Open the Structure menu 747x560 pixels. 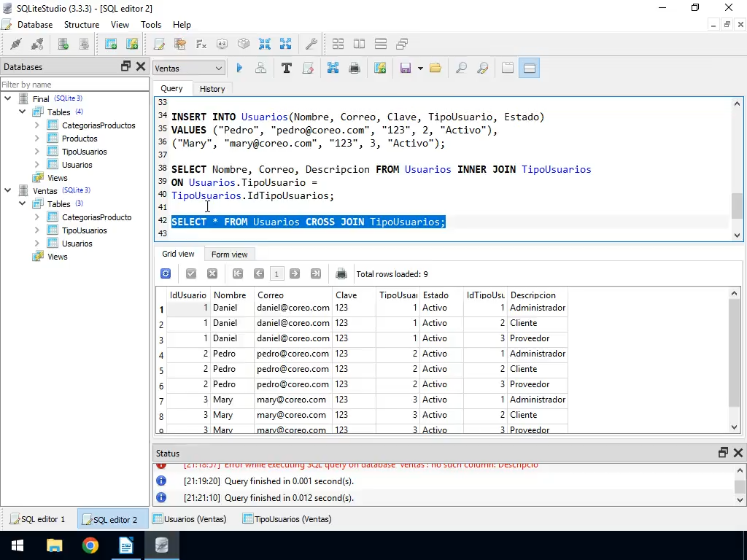81,24
